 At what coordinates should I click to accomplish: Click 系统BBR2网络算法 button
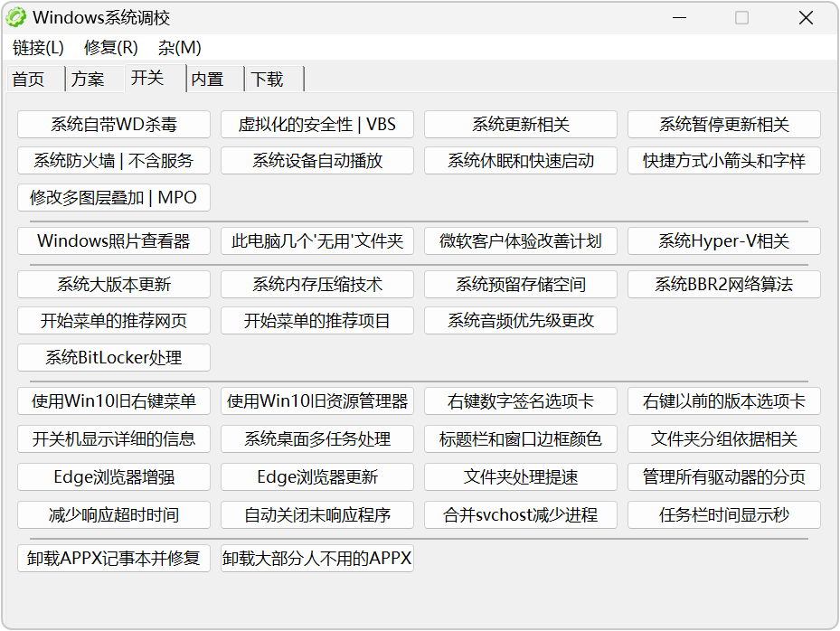pyautogui.click(x=724, y=285)
